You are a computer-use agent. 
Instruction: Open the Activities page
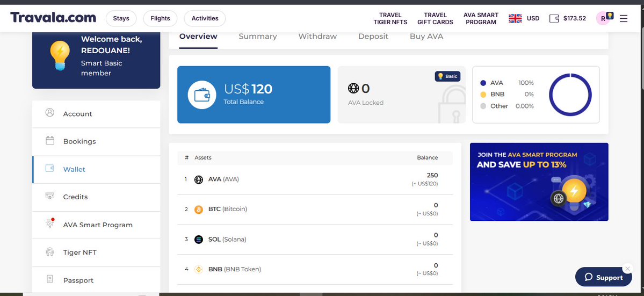point(205,18)
